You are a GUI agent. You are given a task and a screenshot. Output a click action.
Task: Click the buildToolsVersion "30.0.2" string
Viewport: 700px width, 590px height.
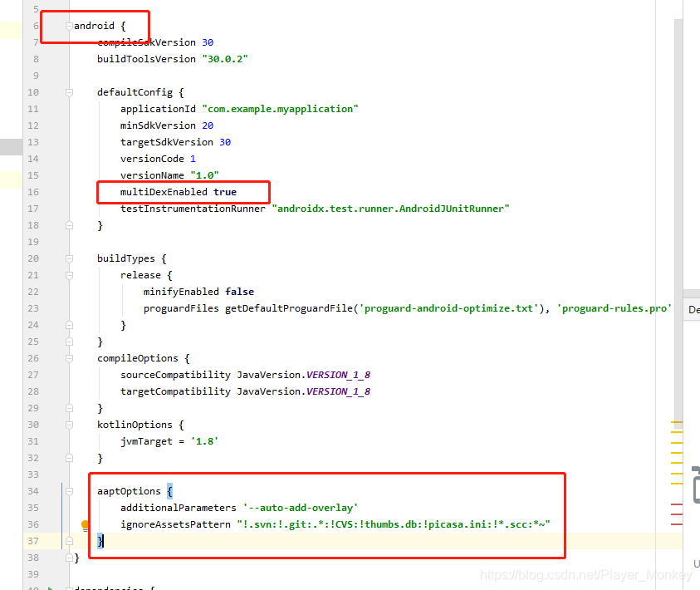(225, 59)
